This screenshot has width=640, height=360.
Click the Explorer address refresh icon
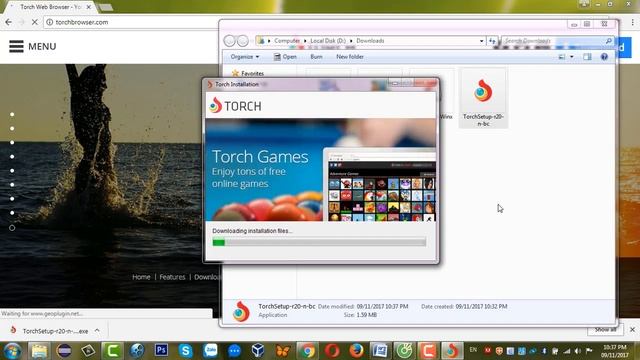[x=492, y=41]
